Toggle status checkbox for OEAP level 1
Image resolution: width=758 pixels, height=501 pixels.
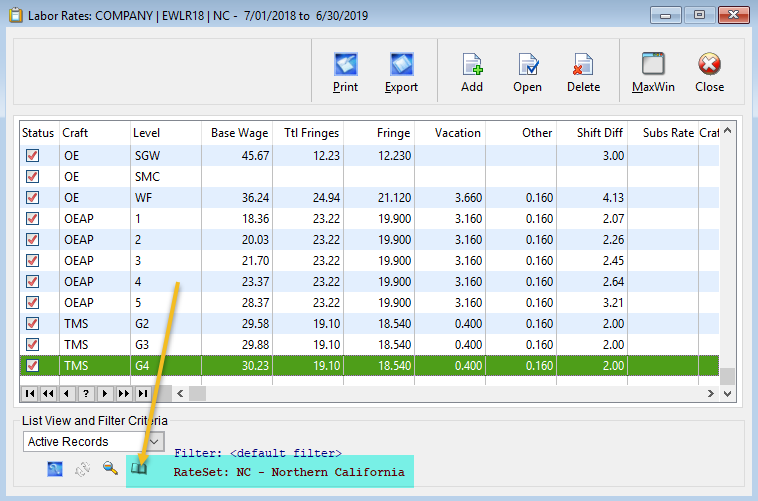pos(32,219)
